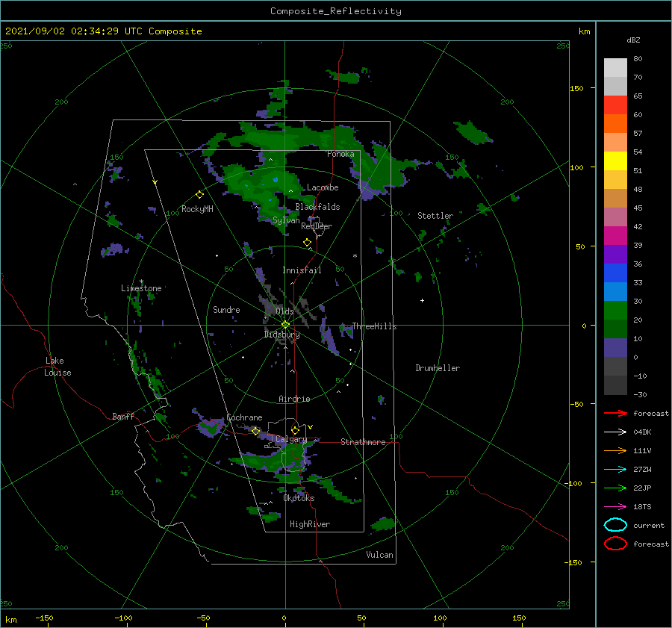Screen dimensions: 672x628
Task: Click the ThreeHills city label
Action: pos(375,326)
